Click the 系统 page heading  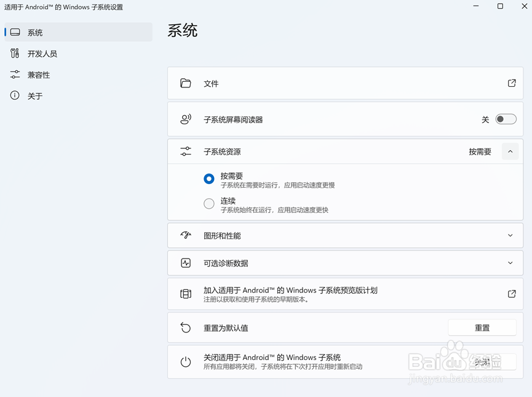183,31
